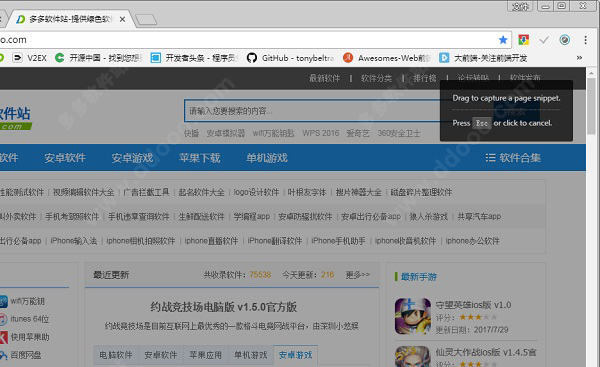
Task: Open iPhone翻译软件 link
Action: (275, 241)
